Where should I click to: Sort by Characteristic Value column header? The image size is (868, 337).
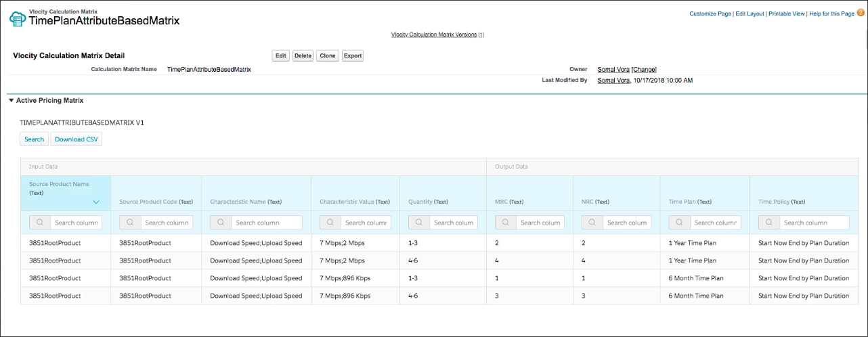355,202
